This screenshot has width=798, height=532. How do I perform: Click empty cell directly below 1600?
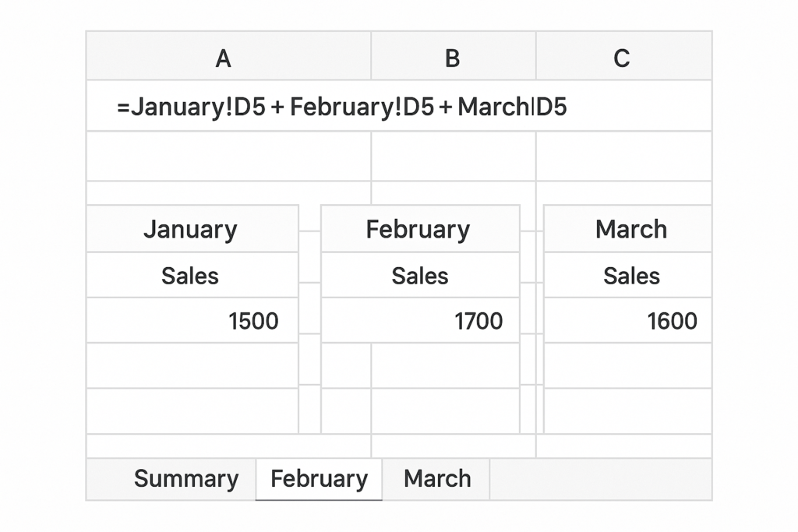pos(630,365)
